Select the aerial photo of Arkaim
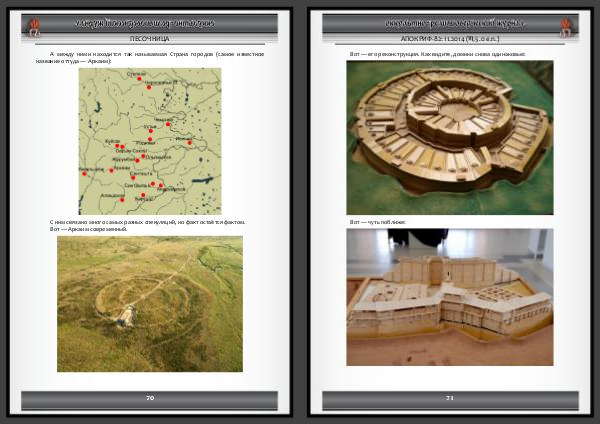The height and width of the screenshot is (424, 600). [150, 304]
